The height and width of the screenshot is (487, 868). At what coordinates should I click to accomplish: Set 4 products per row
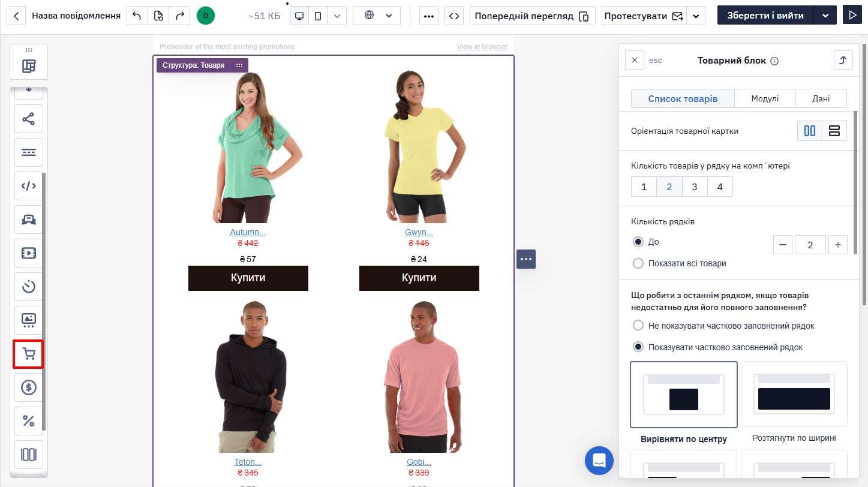[x=720, y=187]
